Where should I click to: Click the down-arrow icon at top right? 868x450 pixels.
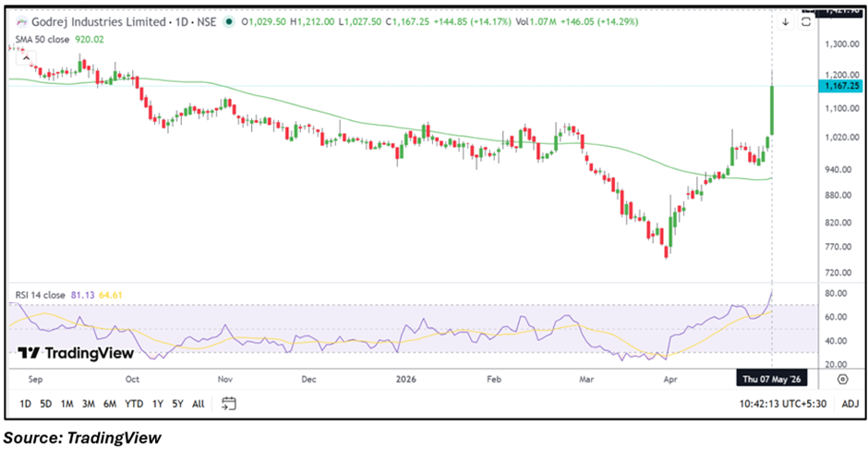pos(786,22)
